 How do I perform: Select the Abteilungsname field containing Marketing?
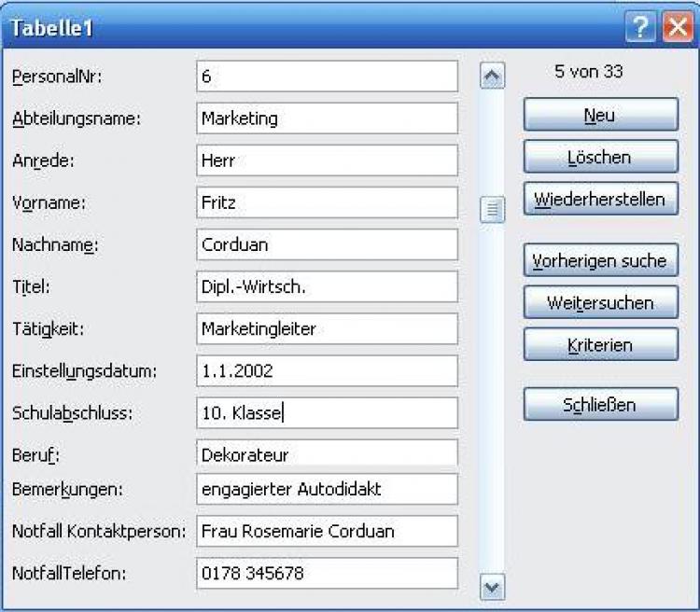(327, 118)
